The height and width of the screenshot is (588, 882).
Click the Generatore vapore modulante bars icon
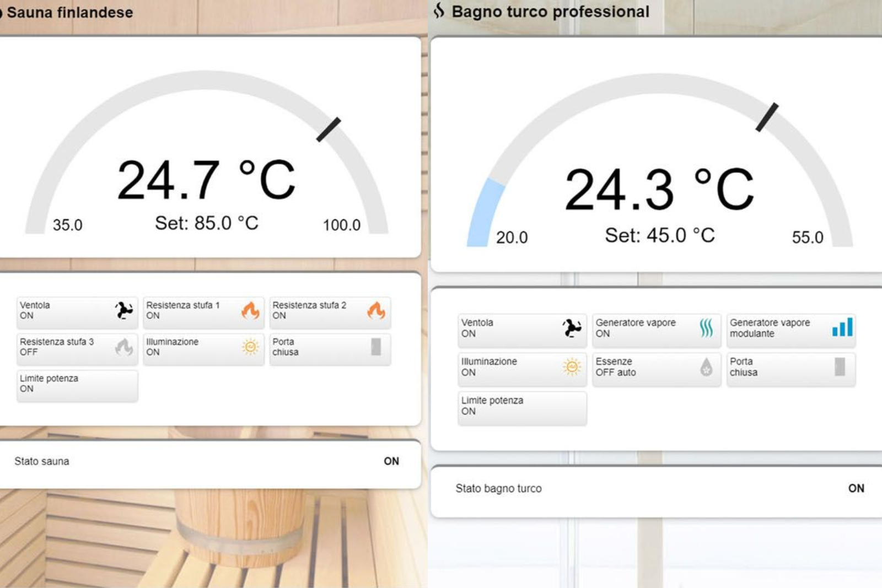(842, 327)
